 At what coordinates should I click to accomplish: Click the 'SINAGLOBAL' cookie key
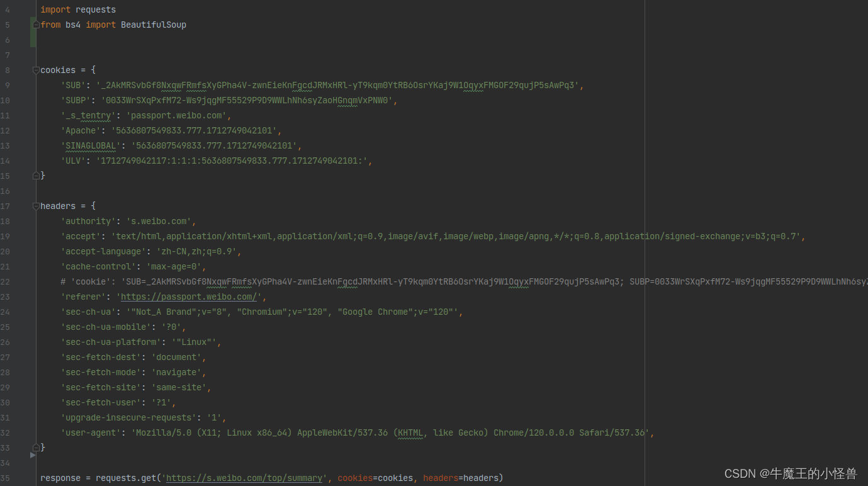pyautogui.click(x=91, y=145)
